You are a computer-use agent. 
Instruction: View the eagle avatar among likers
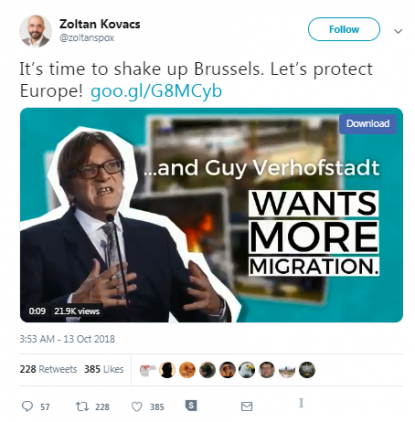click(247, 370)
